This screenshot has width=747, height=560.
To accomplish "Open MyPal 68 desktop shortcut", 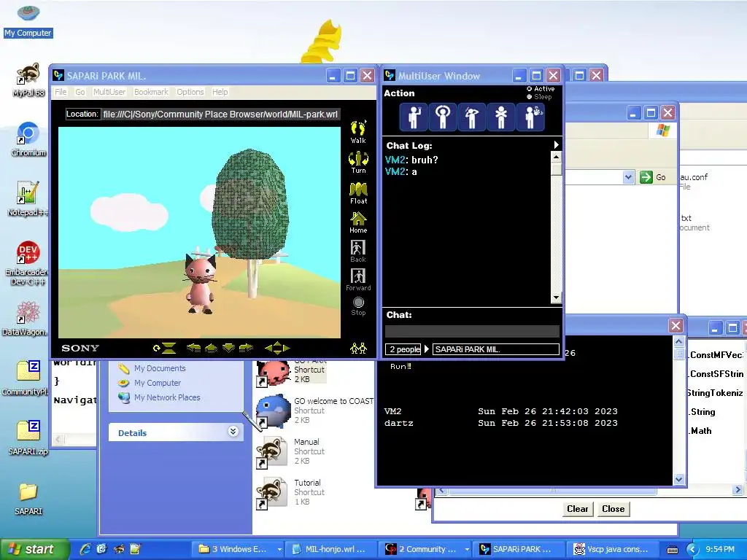I will coord(28,79).
